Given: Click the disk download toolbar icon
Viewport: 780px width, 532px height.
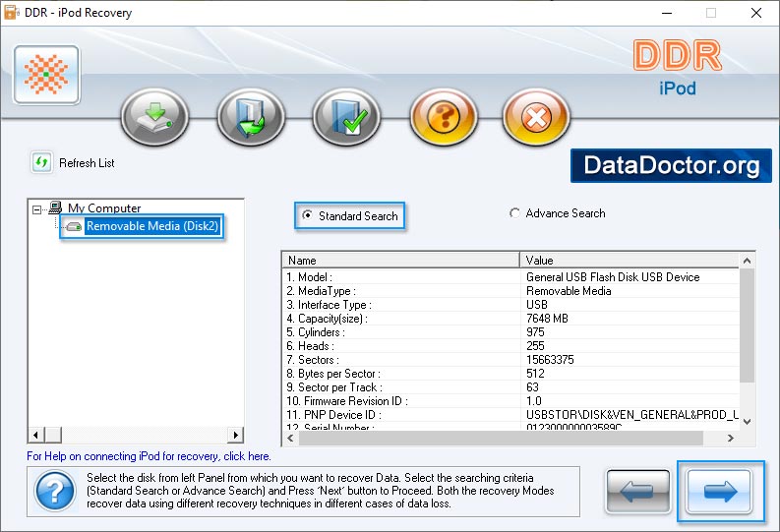Looking at the screenshot, I should pos(154,117).
